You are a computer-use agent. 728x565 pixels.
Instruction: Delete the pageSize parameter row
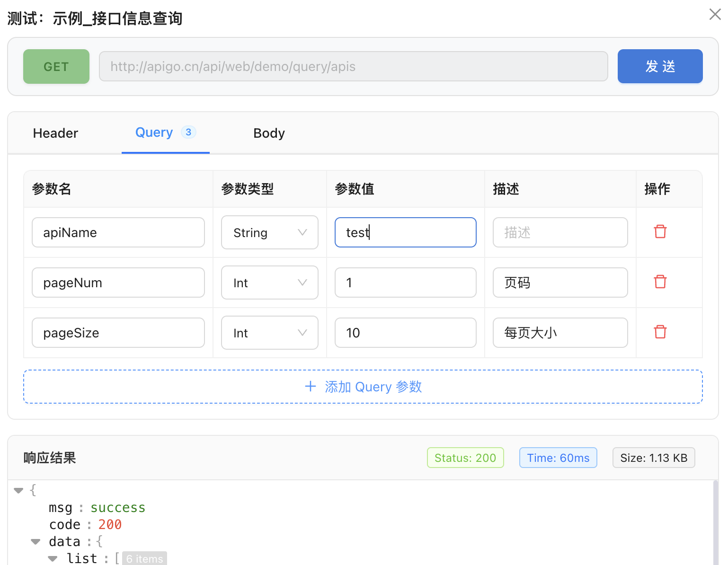[660, 332]
